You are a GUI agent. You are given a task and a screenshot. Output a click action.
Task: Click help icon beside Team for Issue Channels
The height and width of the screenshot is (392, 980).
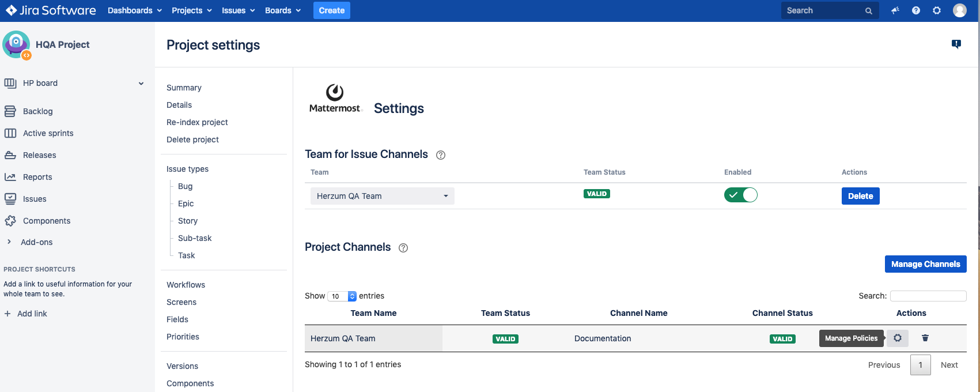(441, 155)
